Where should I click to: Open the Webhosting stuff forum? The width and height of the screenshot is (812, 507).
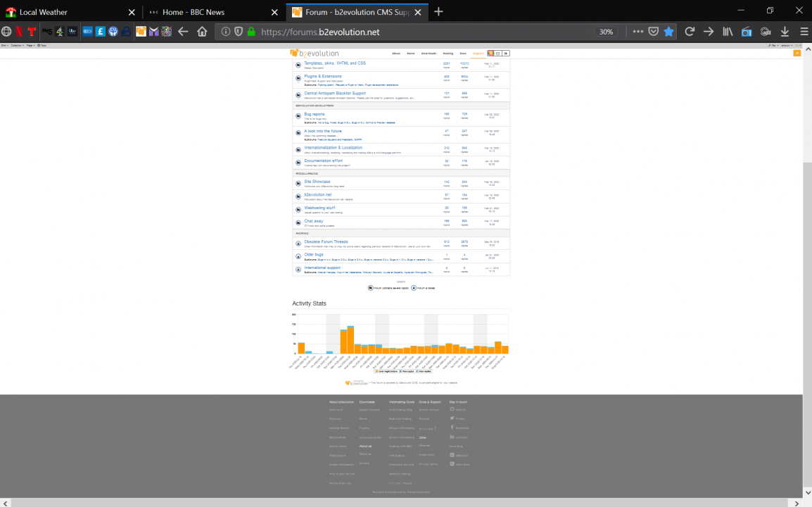(319, 208)
